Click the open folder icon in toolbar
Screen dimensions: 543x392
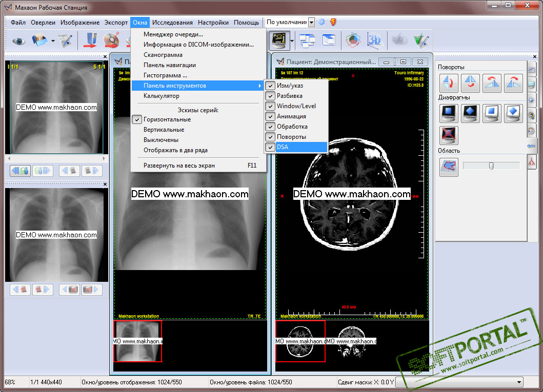coord(39,40)
